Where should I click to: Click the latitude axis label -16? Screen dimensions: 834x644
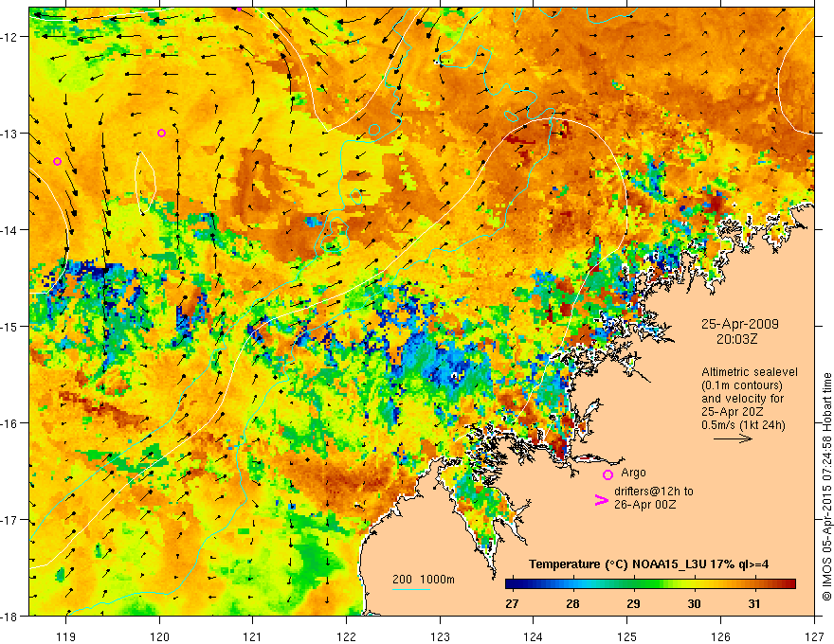pyautogui.click(x=10, y=423)
